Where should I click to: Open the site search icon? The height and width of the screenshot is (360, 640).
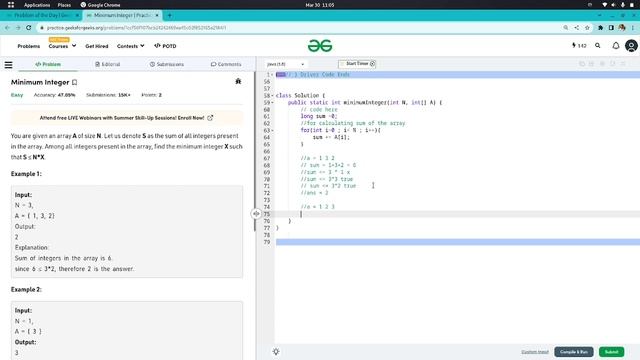[598, 46]
